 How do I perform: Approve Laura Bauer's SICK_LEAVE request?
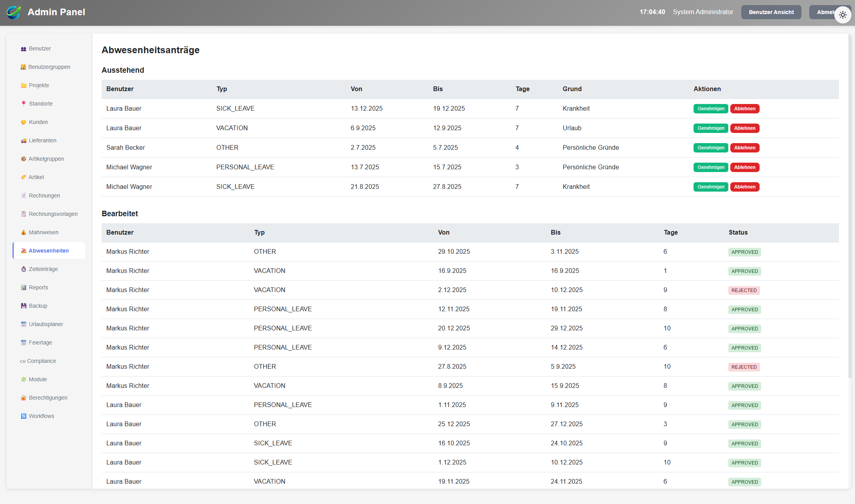710,109
